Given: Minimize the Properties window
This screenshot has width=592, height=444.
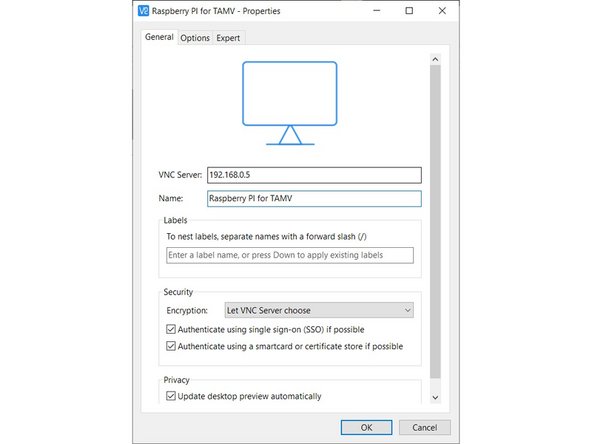Looking at the screenshot, I should [x=376, y=11].
